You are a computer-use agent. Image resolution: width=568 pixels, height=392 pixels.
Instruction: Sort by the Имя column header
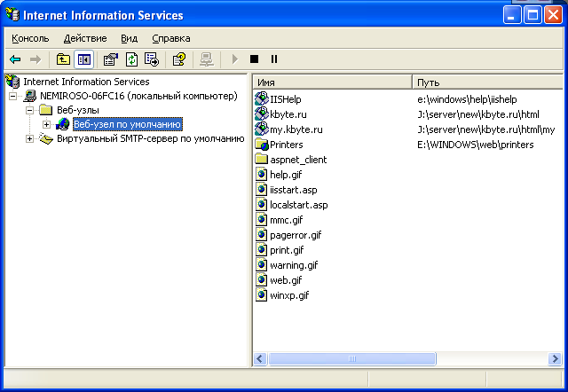333,82
